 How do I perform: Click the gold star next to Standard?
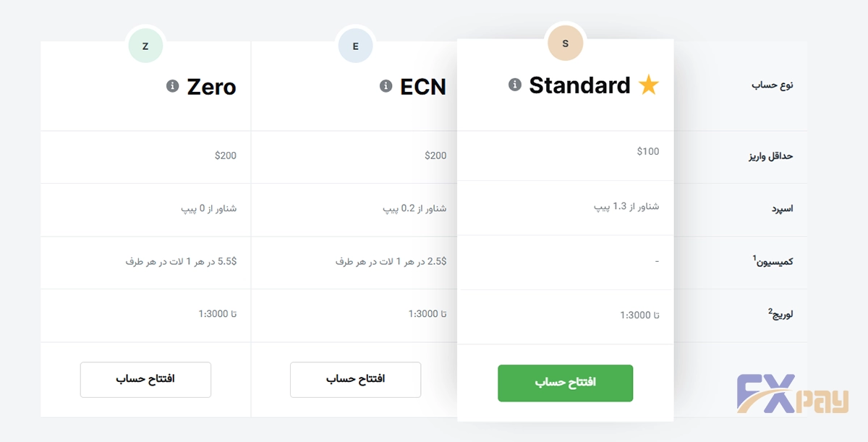[x=649, y=86]
